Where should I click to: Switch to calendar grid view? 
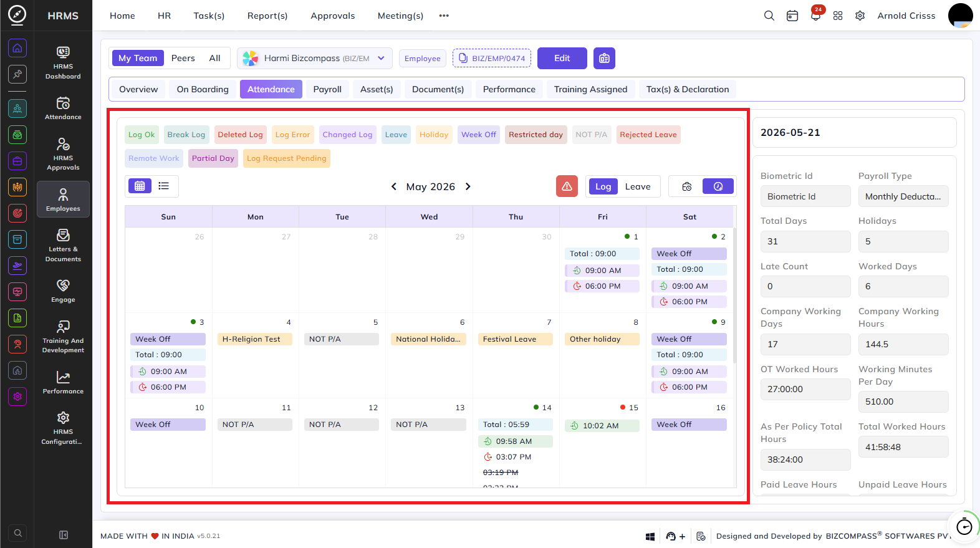[140, 186]
